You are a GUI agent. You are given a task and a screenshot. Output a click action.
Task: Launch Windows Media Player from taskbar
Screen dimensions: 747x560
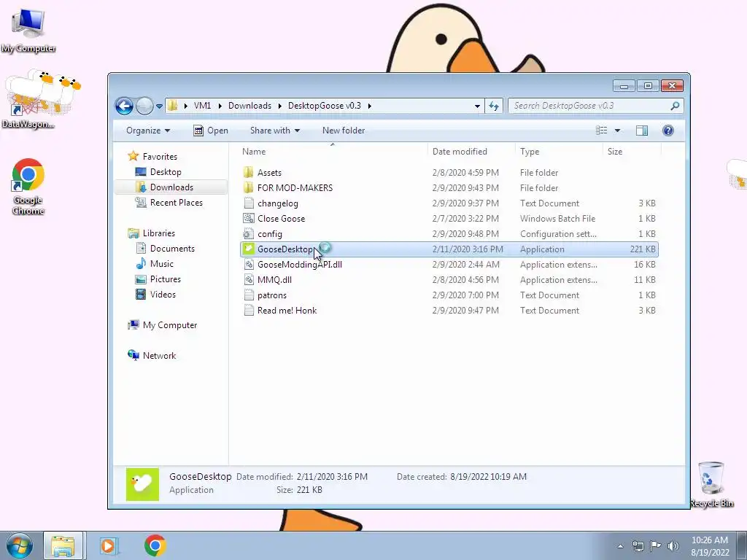(108, 545)
